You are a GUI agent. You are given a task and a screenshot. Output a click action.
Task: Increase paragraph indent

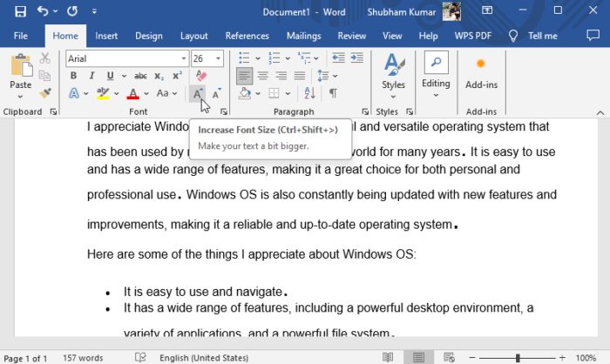pyautogui.click(x=356, y=58)
